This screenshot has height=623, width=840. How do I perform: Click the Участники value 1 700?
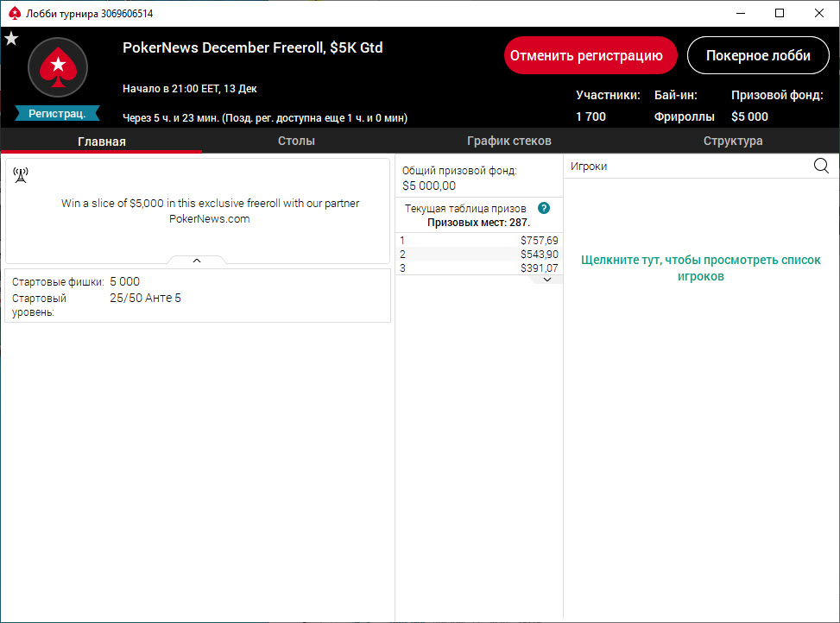(x=591, y=116)
